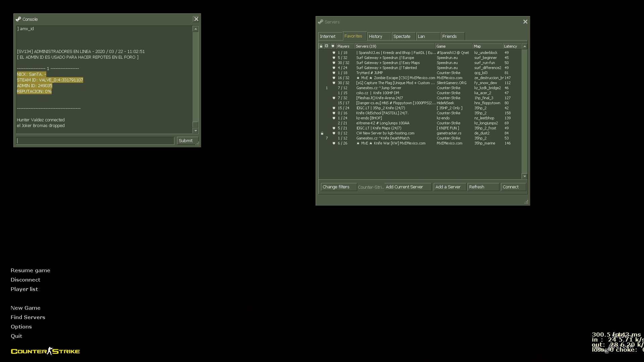Refresh the server list
Screen dimensions: 644x362
coord(483,187)
